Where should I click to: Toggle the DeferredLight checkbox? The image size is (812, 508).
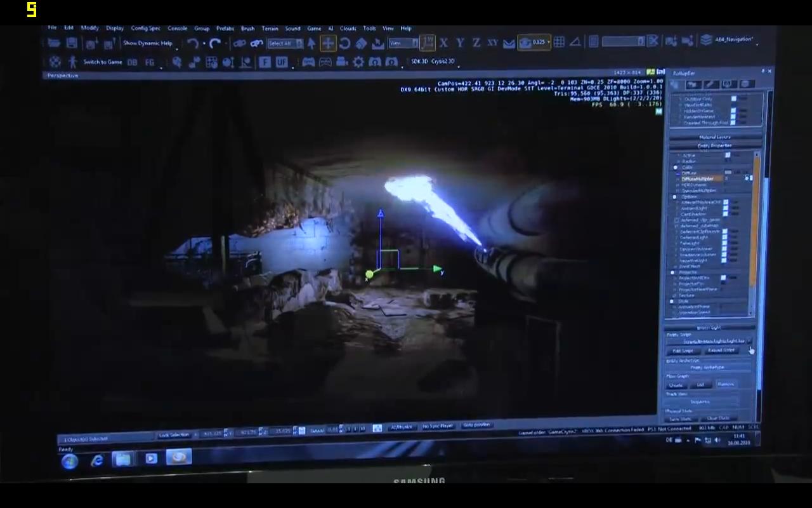point(724,237)
